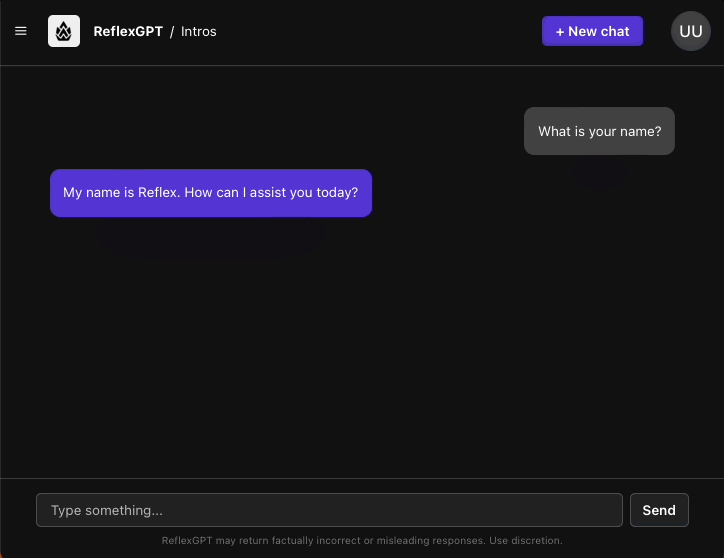The width and height of the screenshot is (724, 558).
Task: Start a conversation with + New chat
Action: click(592, 31)
